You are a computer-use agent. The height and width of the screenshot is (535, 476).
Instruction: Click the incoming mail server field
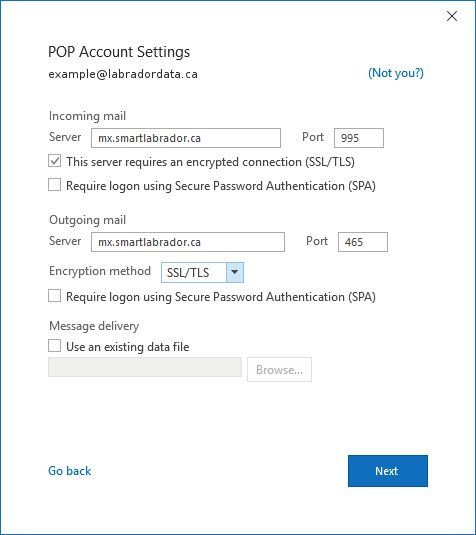tap(186, 138)
